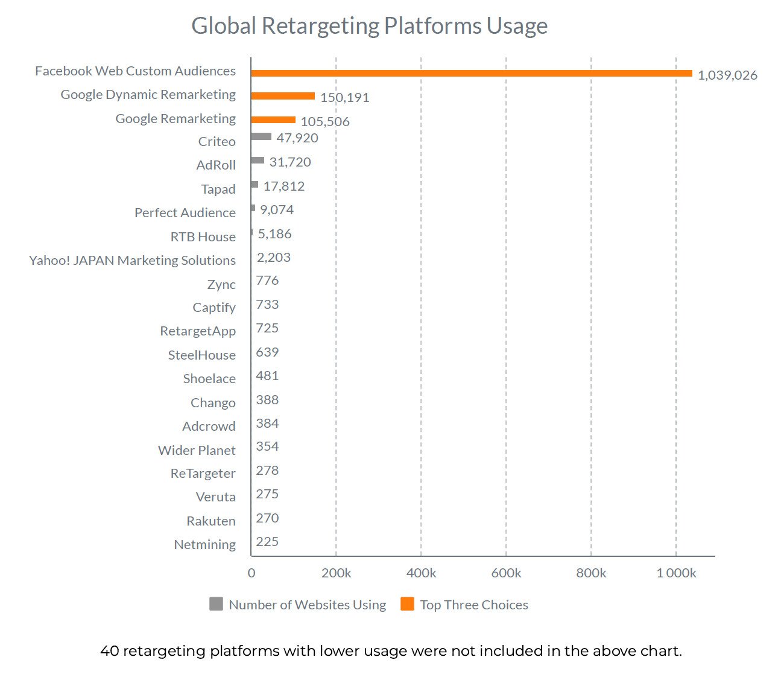Click the gray legend color square
The image size is (784, 689).
[x=216, y=604]
